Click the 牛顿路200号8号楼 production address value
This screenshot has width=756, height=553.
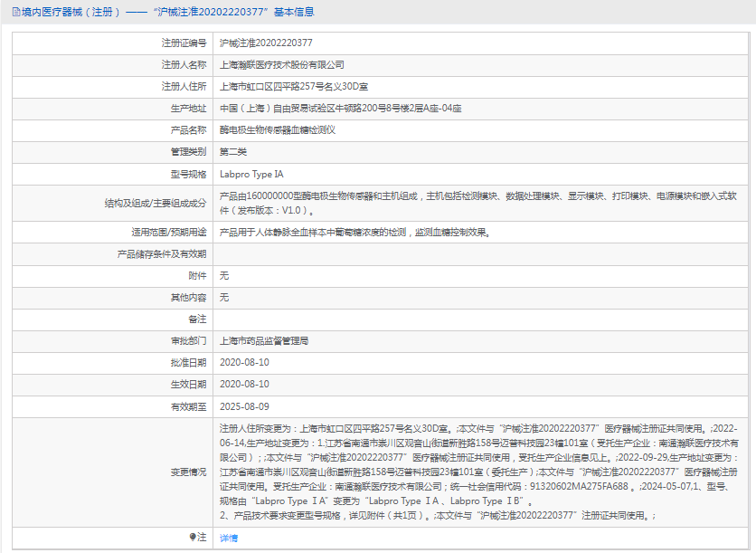[x=340, y=108]
